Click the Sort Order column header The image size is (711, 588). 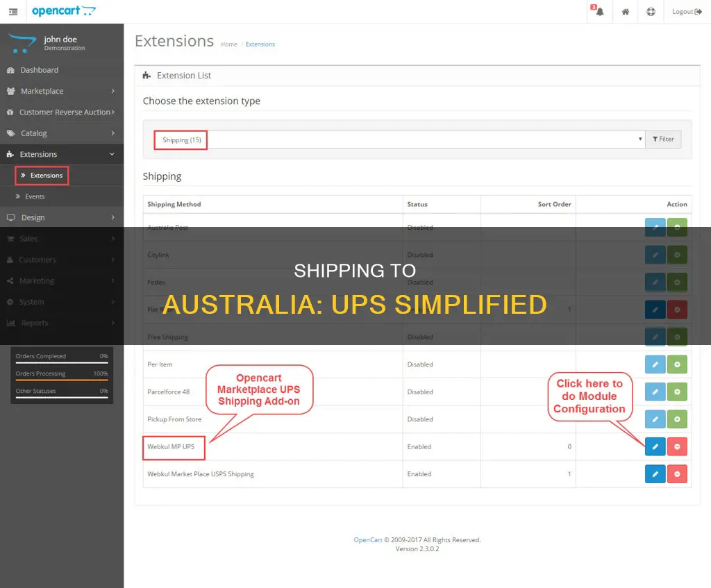pyautogui.click(x=555, y=205)
